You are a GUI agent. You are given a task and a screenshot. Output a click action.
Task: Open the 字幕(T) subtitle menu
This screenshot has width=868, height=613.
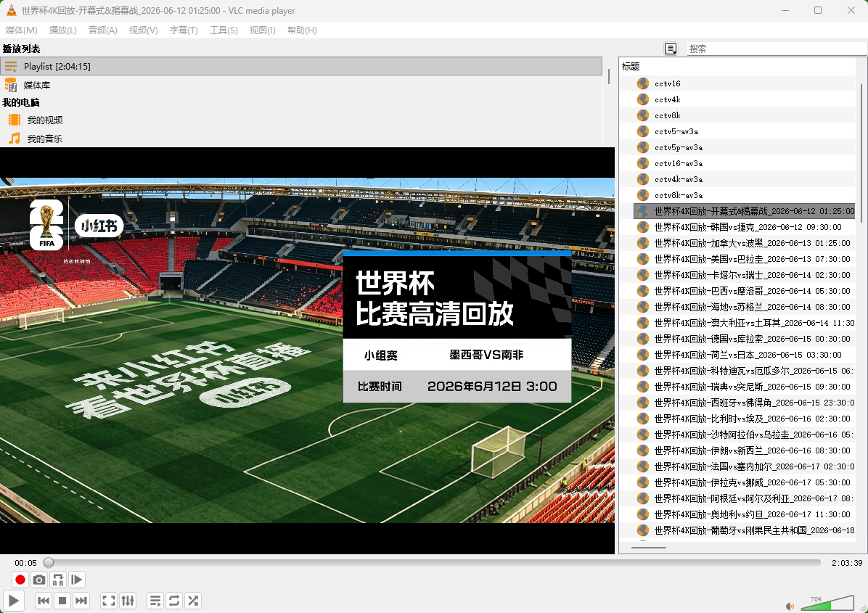[184, 30]
